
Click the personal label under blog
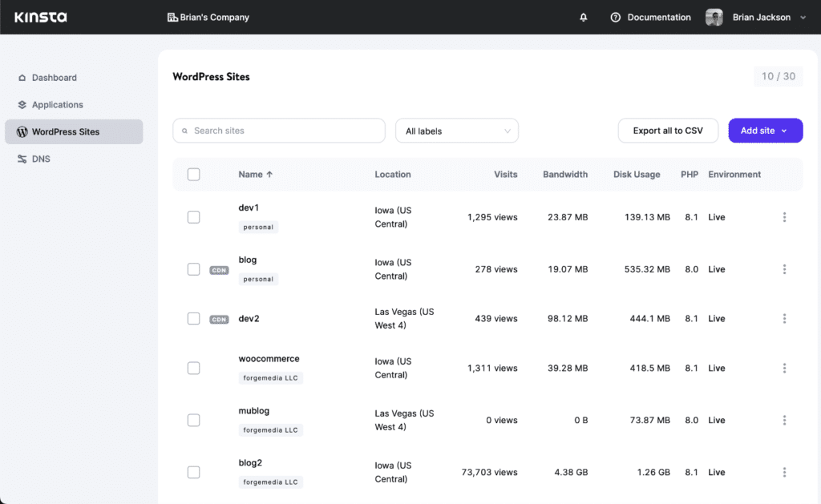(x=258, y=279)
